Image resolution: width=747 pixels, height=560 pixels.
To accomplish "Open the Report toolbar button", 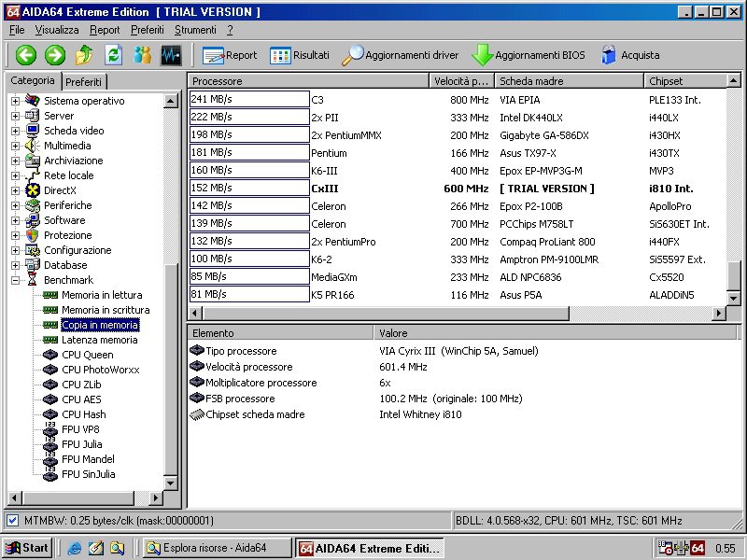I will click(230, 55).
